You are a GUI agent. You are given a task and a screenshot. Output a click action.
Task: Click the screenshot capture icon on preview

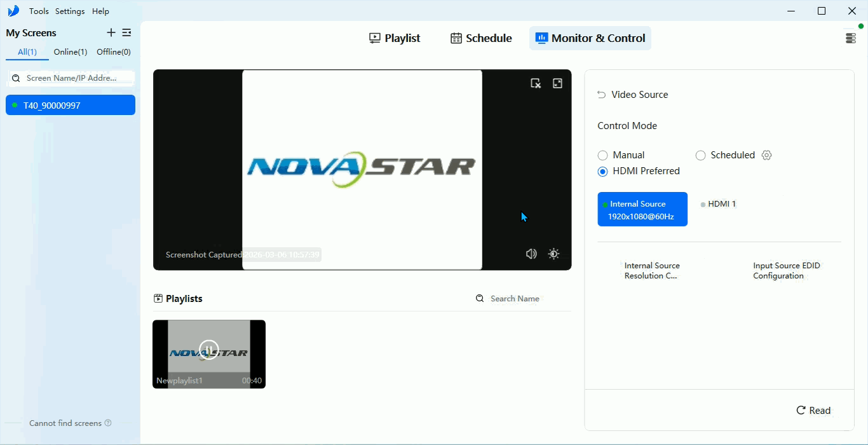pos(536,83)
